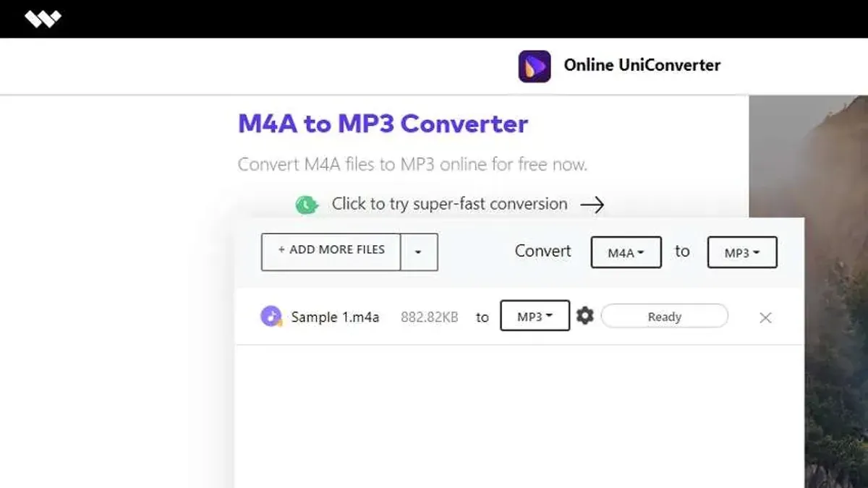Click the Online UniConverter app icon
The height and width of the screenshot is (488, 868).
click(x=535, y=66)
